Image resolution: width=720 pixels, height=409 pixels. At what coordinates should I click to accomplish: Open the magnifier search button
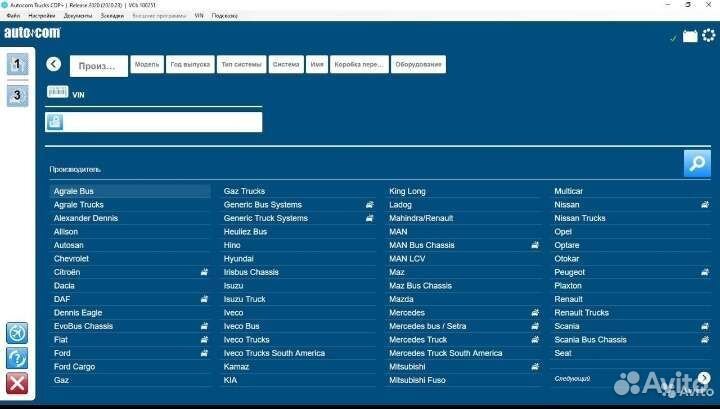coord(697,163)
